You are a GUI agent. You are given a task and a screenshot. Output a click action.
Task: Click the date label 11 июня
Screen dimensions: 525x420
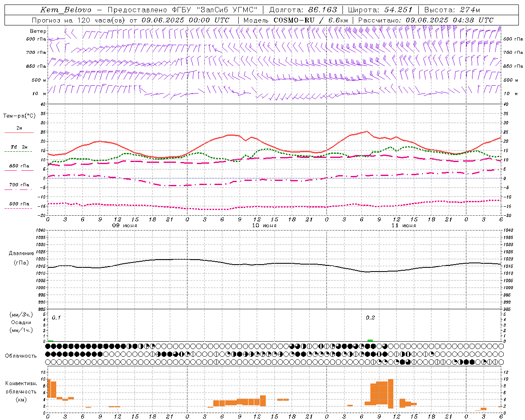404,226
